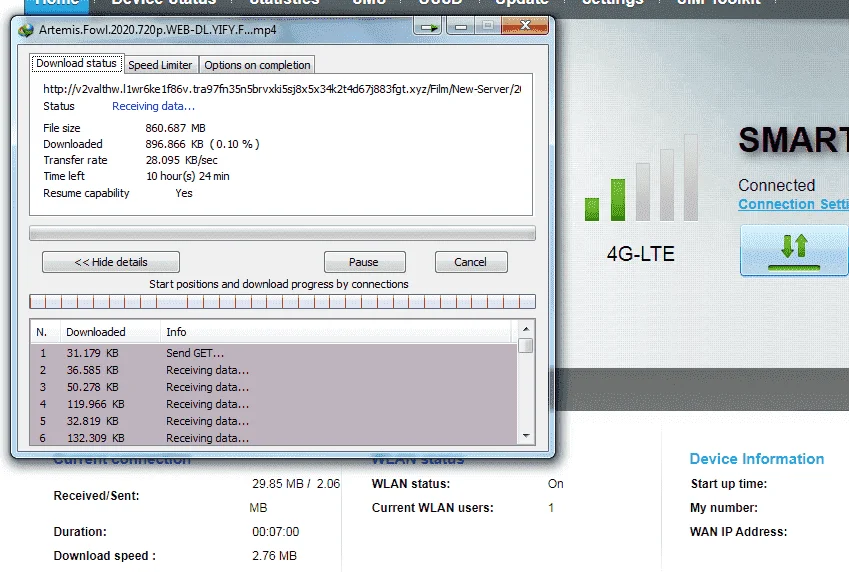This screenshot has width=849, height=572.
Task: Click the connections list scroll up arrow
Action: point(526,329)
